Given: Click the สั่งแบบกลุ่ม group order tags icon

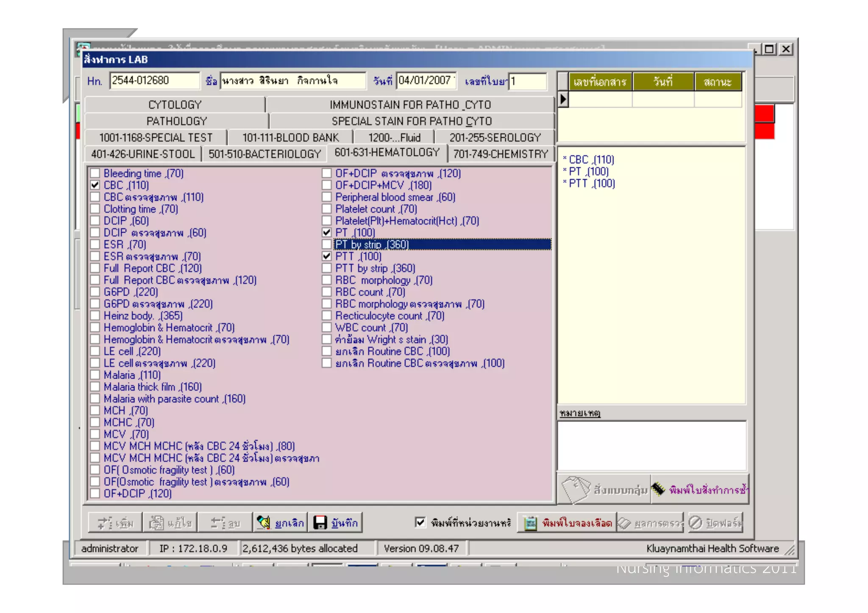Looking at the screenshot, I should pos(576,490).
